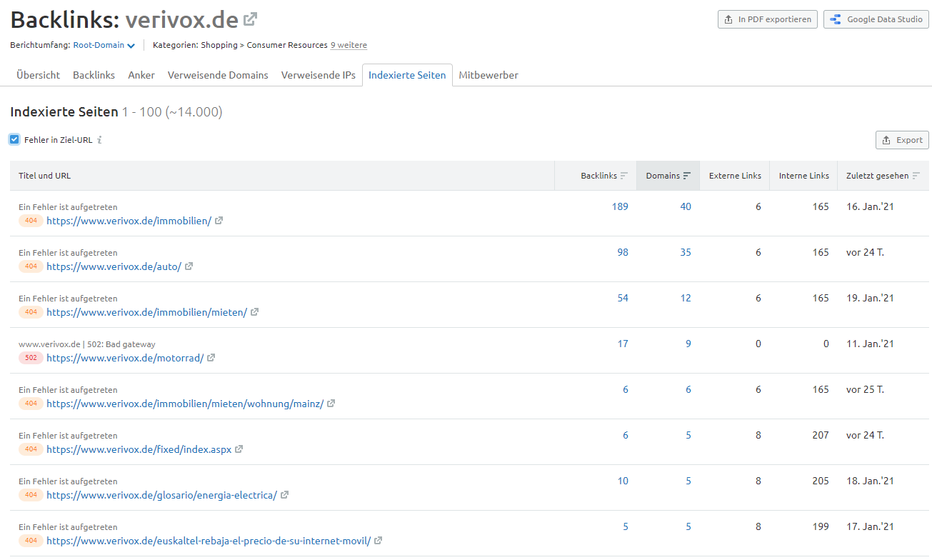
Task: Open the Anker tab
Action: 141,75
